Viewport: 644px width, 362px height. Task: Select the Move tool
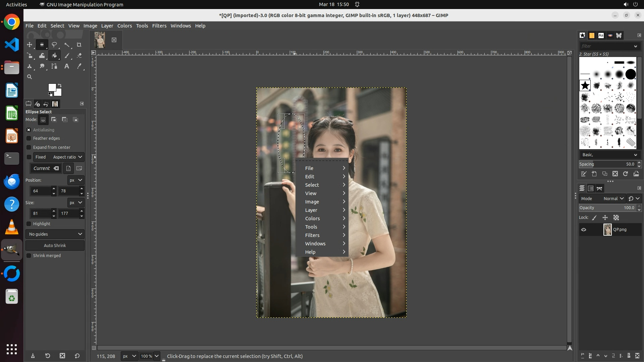click(30, 45)
